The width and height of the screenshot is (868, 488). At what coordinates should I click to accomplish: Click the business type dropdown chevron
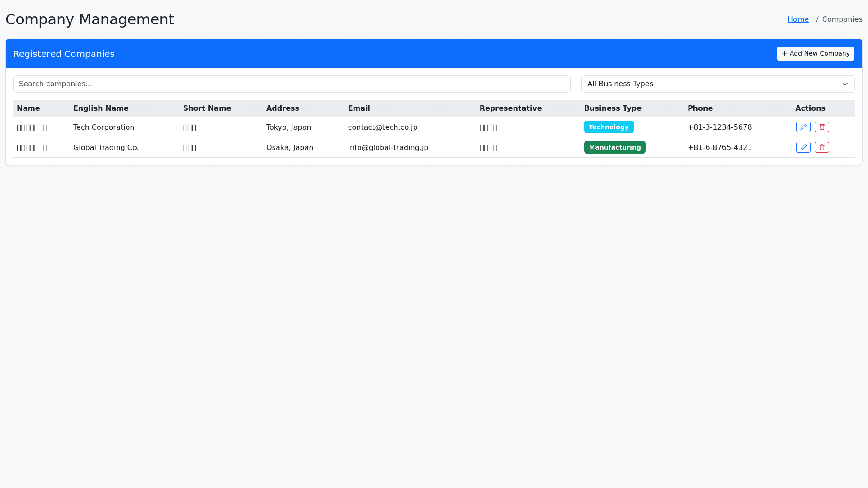click(x=845, y=84)
